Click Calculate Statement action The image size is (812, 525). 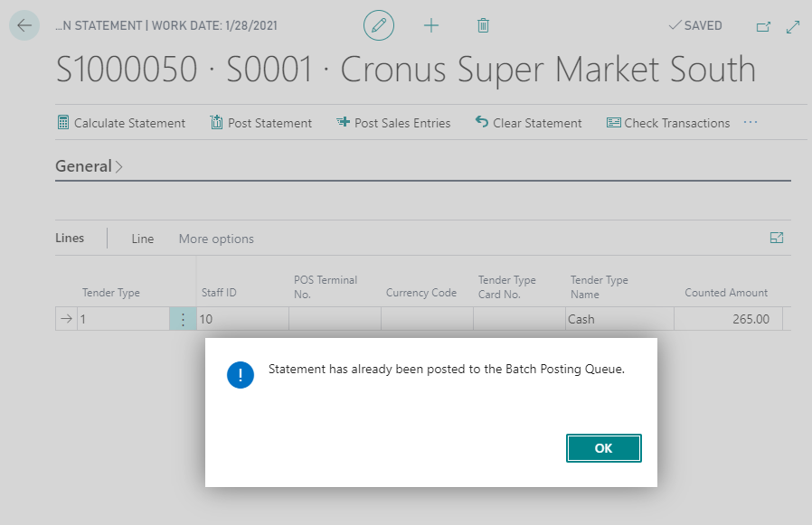tap(121, 123)
